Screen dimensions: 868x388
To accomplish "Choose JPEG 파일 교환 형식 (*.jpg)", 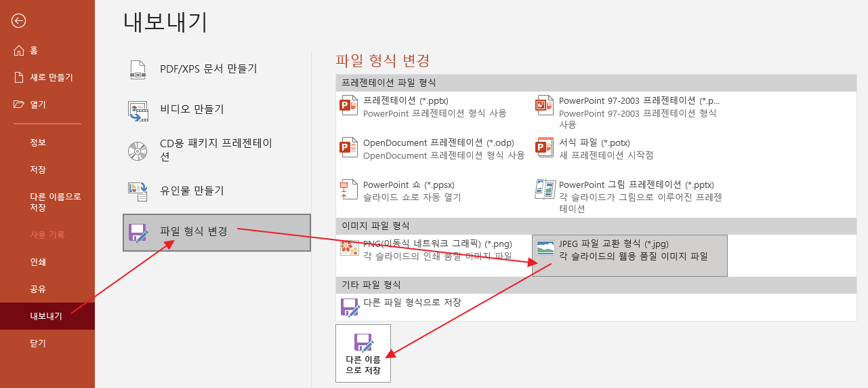I will click(629, 256).
